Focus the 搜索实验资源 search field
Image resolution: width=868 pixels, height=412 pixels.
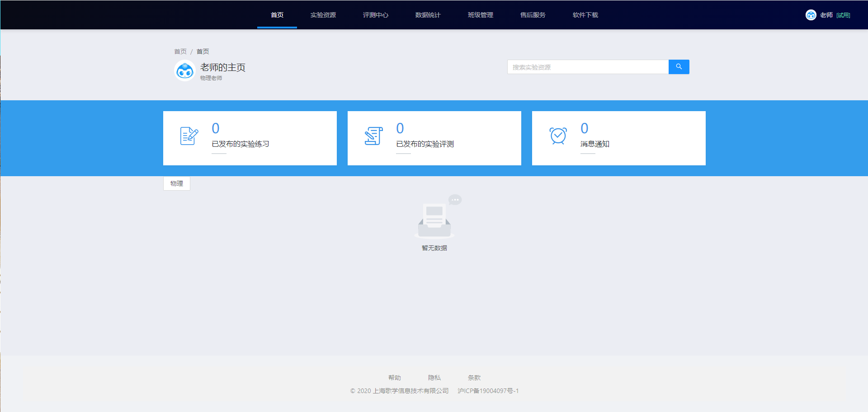click(588, 67)
